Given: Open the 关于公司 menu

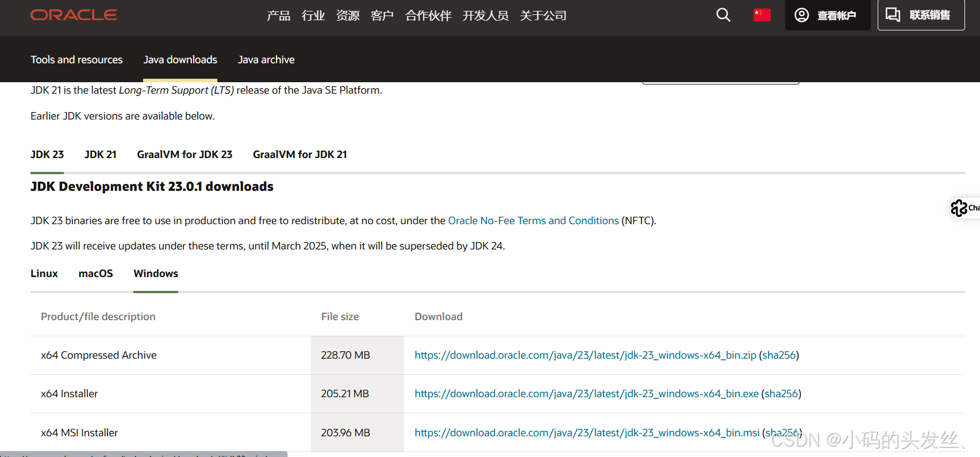Looking at the screenshot, I should 543,16.
